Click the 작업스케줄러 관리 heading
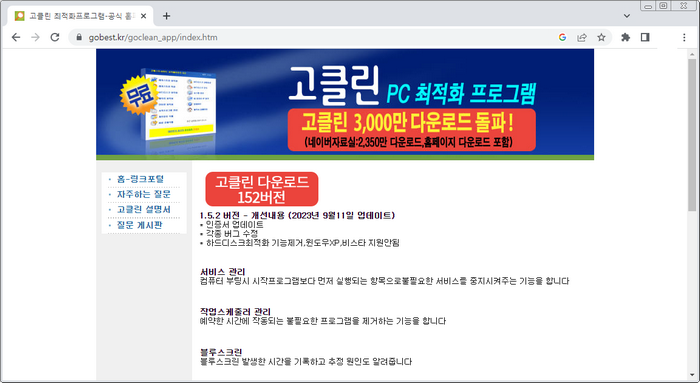Viewport: 700px width, 383px height. tap(235, 311)
